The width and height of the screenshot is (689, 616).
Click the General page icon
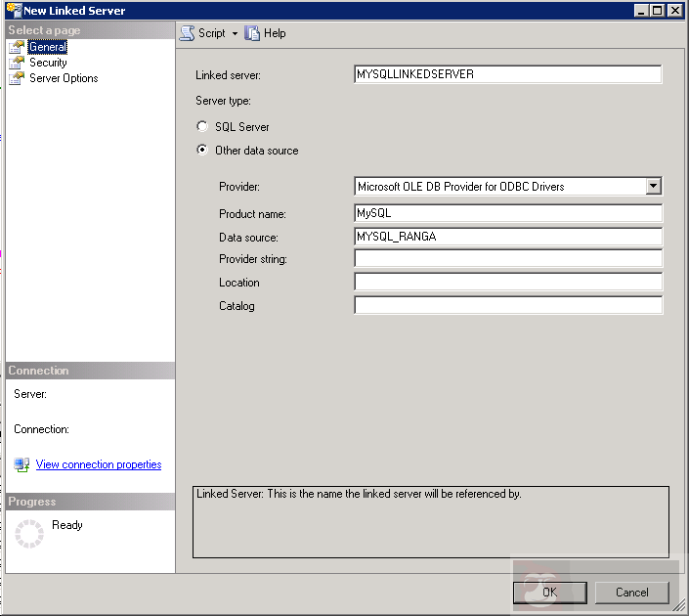click(x=17, y=47)
